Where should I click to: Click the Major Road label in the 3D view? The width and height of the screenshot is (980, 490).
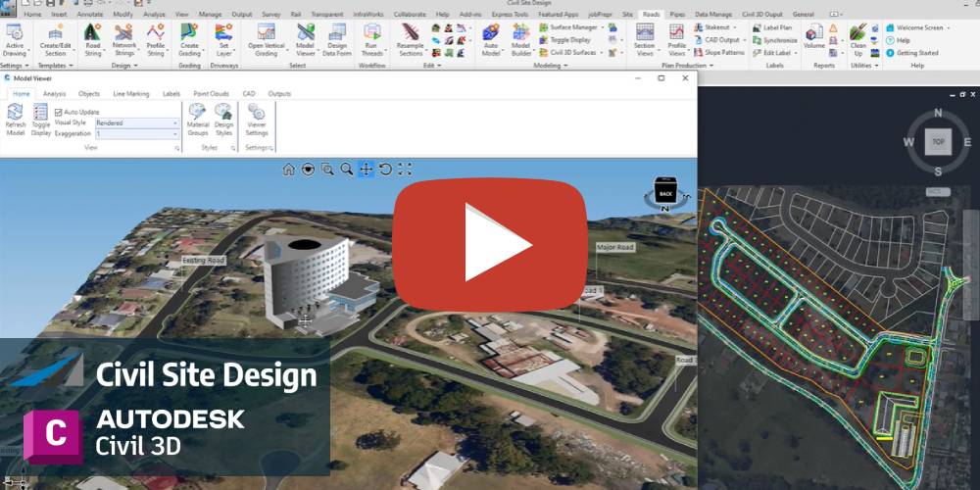pyautogui.click(x=615, y=248)
